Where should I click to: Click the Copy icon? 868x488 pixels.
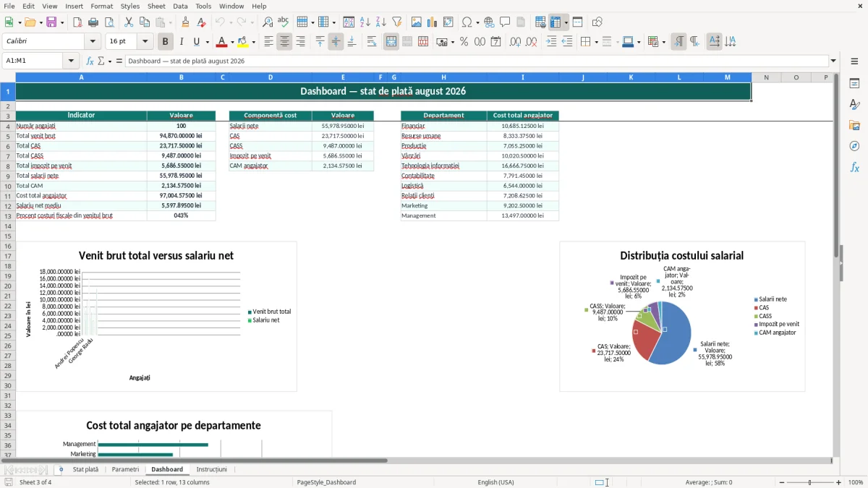[145, 22]
